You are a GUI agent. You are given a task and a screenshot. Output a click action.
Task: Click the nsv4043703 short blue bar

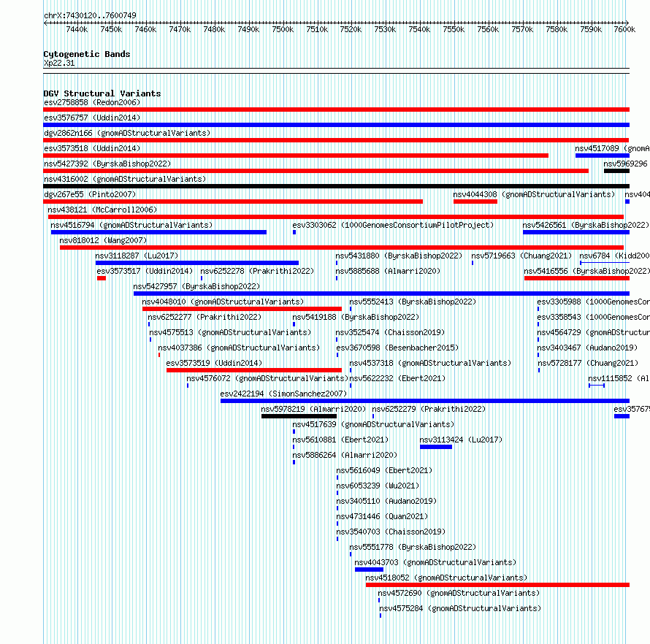[369, 570]
